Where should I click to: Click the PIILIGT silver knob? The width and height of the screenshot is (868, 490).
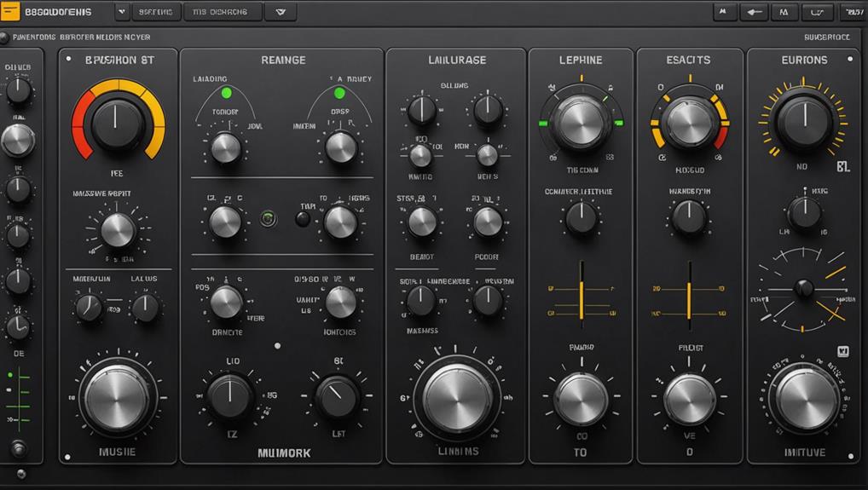click(x=689, y=399)
